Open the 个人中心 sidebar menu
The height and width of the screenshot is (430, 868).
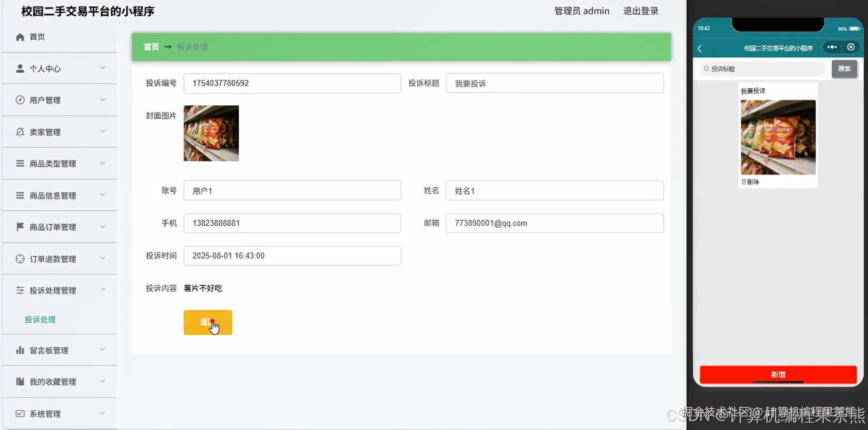click(60, 68)
